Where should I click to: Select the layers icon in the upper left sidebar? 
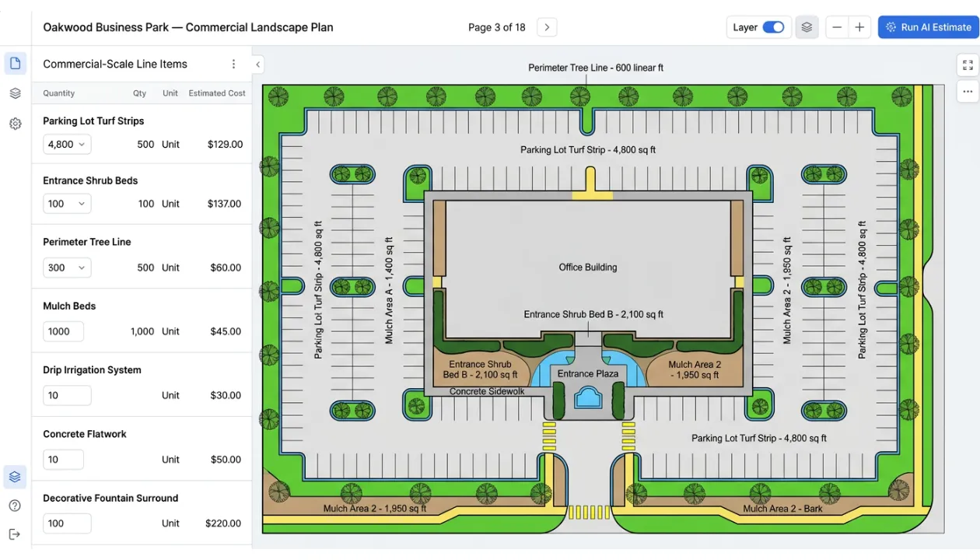click(15, 93)
